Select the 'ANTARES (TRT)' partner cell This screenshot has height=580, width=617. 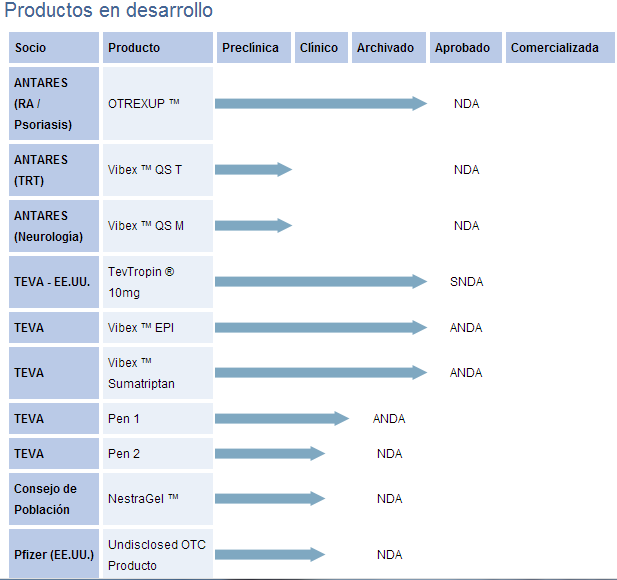point(54,170)
